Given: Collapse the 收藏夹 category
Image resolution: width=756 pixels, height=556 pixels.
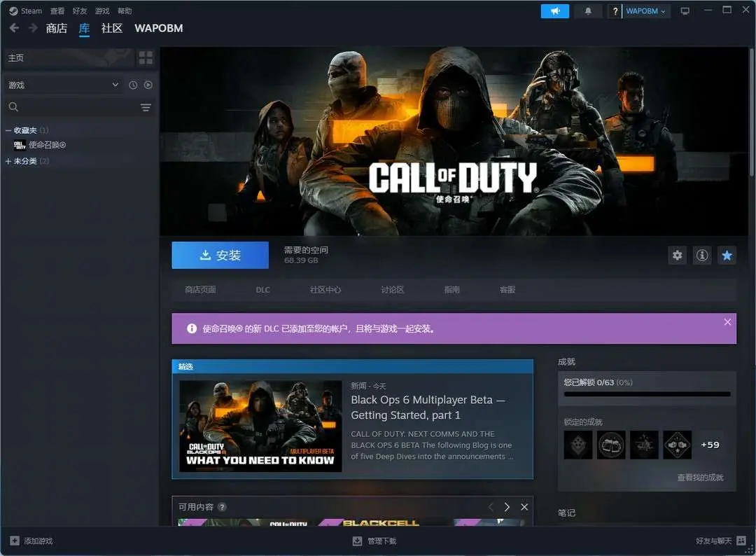Looking at the screenshot, I should [x=8, y=130].
